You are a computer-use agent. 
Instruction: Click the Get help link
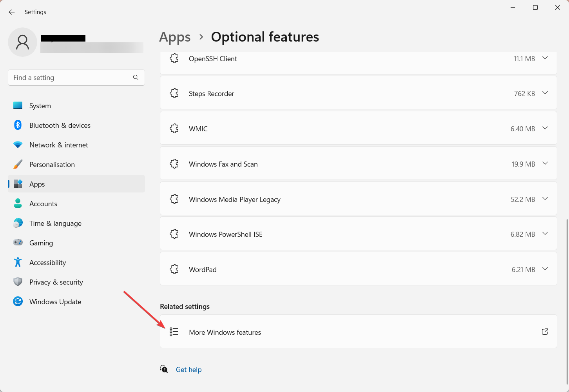pos(188,370)
